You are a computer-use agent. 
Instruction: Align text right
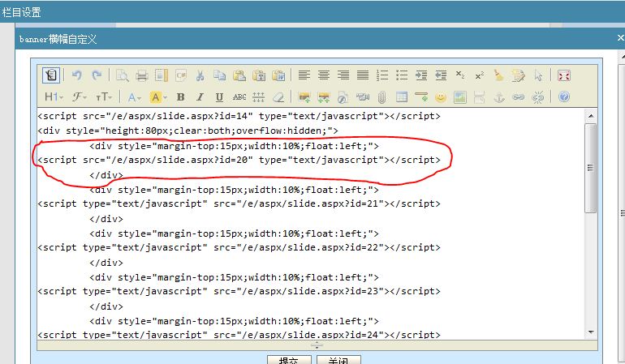(343, 75)
